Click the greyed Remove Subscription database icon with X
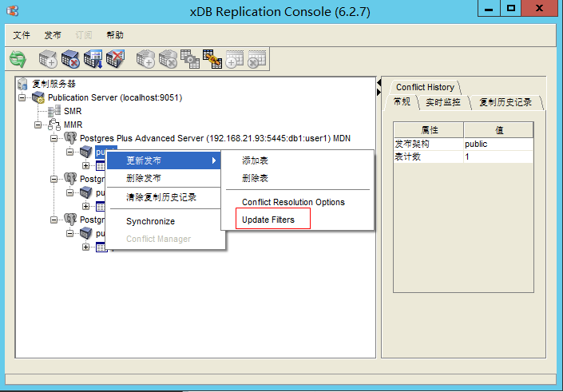563x392 pixels. point(168,59)
